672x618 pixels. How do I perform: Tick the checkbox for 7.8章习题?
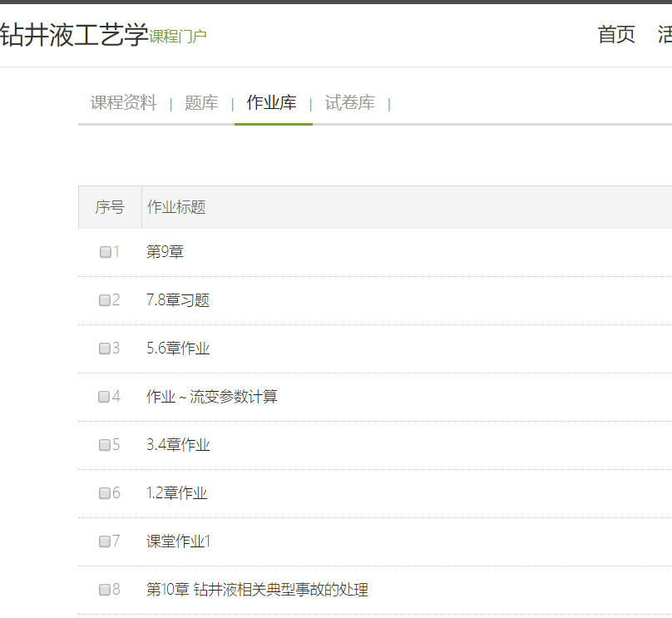105,300
